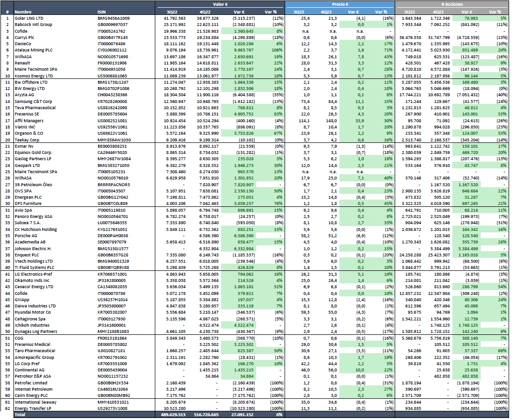Click the Golar LNG LTD name cell
This screenshot has width=512, height=420.
[x=29, y=18]
